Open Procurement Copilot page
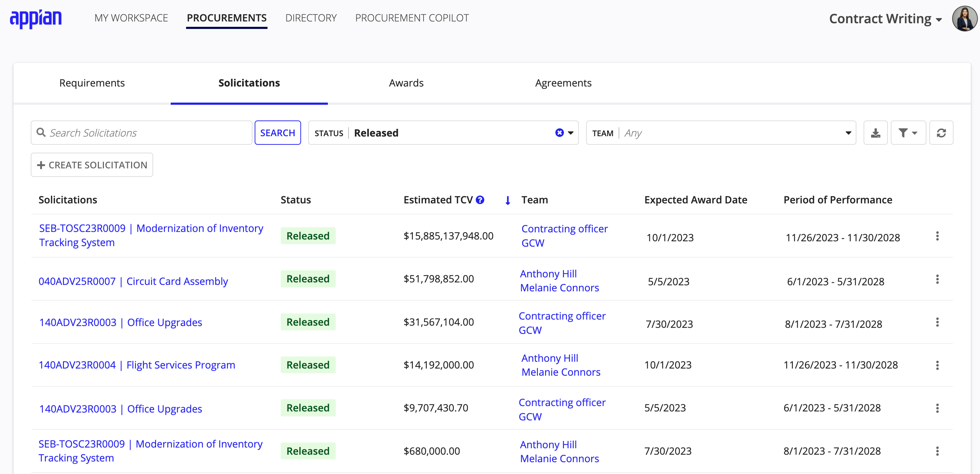The width and height of the screenshot is (980, 474). point(412,18)
